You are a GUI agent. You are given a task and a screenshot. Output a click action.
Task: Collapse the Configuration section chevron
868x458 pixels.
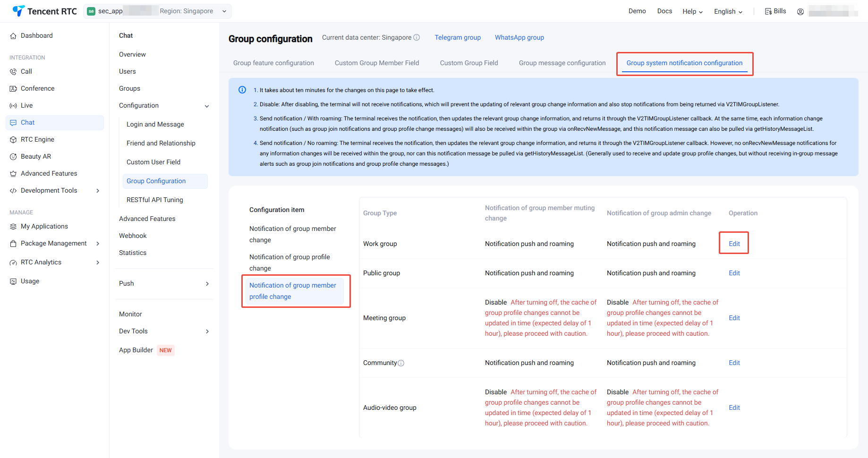[x=207, y=106]
